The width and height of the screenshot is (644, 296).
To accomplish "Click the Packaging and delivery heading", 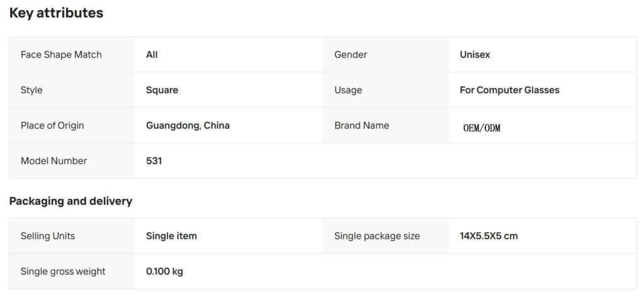I will pyautogui.click(x=70, y=201).
